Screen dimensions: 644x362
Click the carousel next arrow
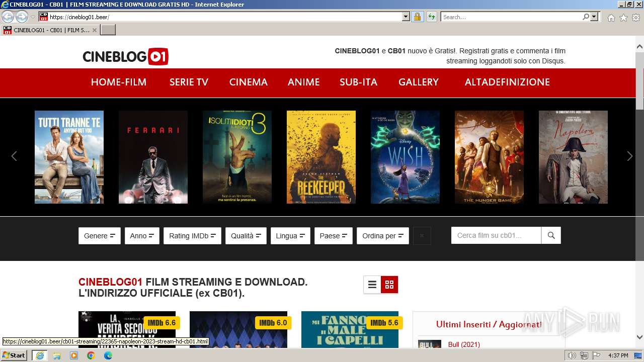point(629,156)
